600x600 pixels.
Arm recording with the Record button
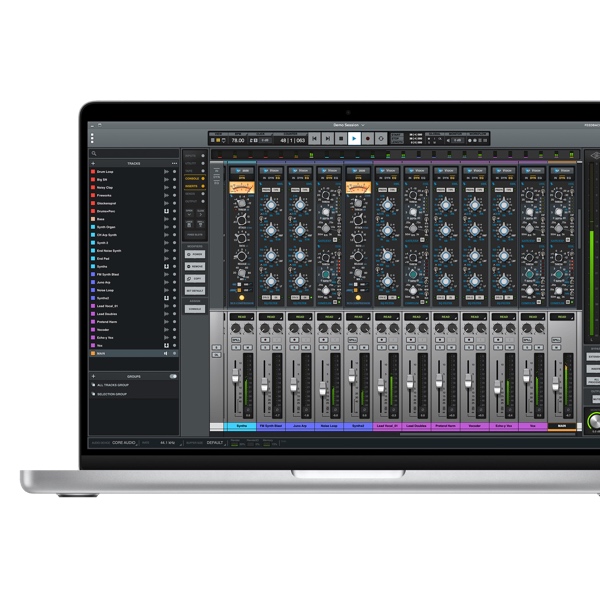[x=367, y=139]
